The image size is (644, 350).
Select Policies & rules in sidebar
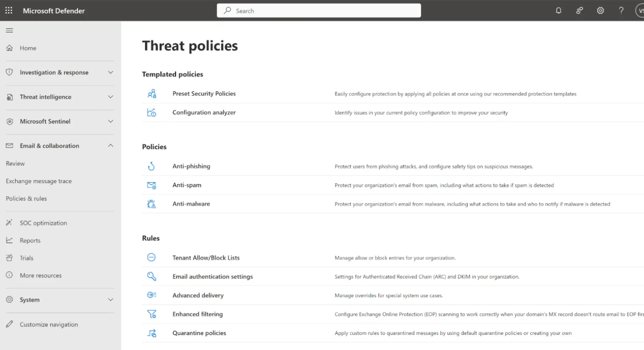(x=26, y=199)
